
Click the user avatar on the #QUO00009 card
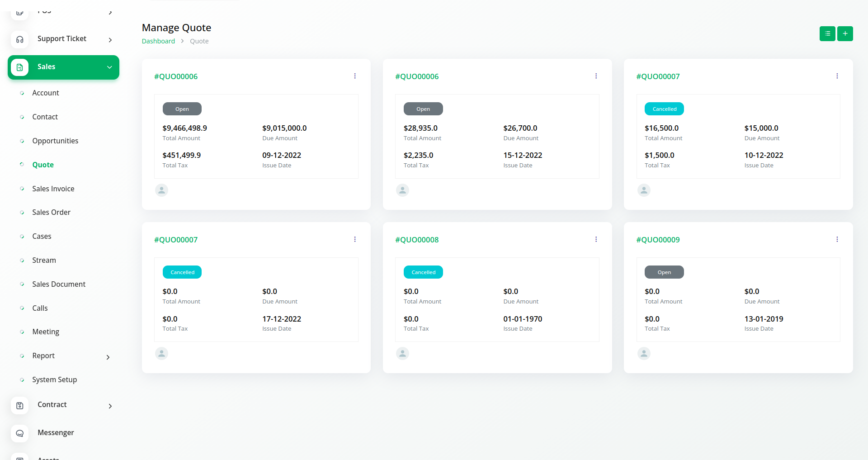tap(644, 353)
